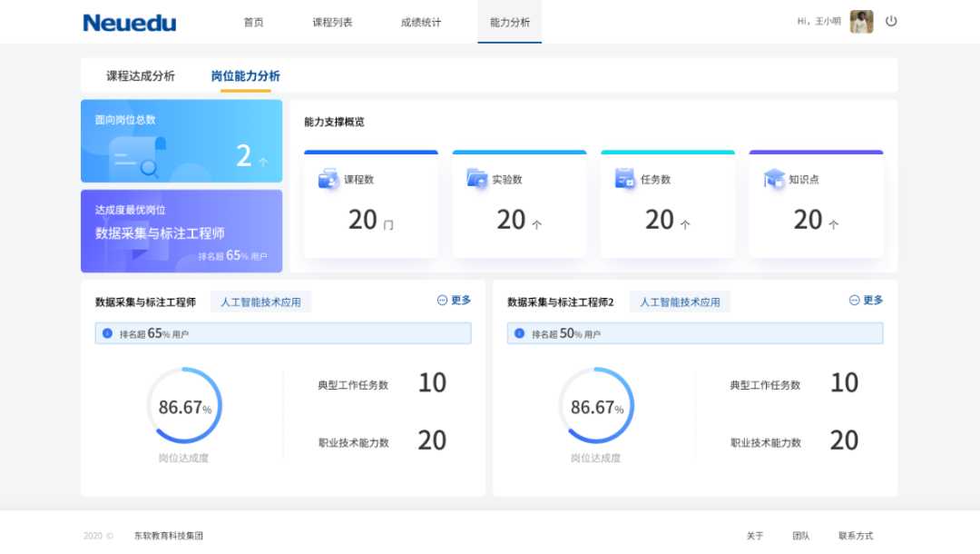
Task: Click the 面向岗位总数 card
Action: click(x=181, y=141)
